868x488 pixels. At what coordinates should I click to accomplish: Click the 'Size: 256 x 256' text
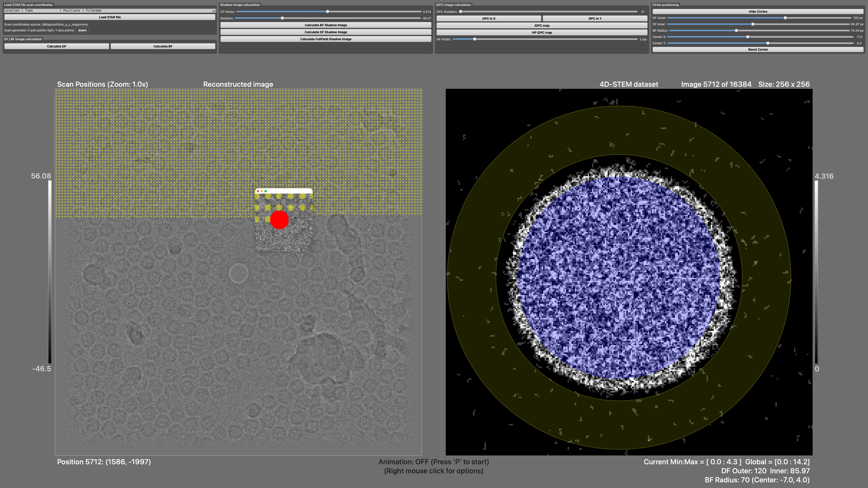pyautogui.click(x=784, y=84)
